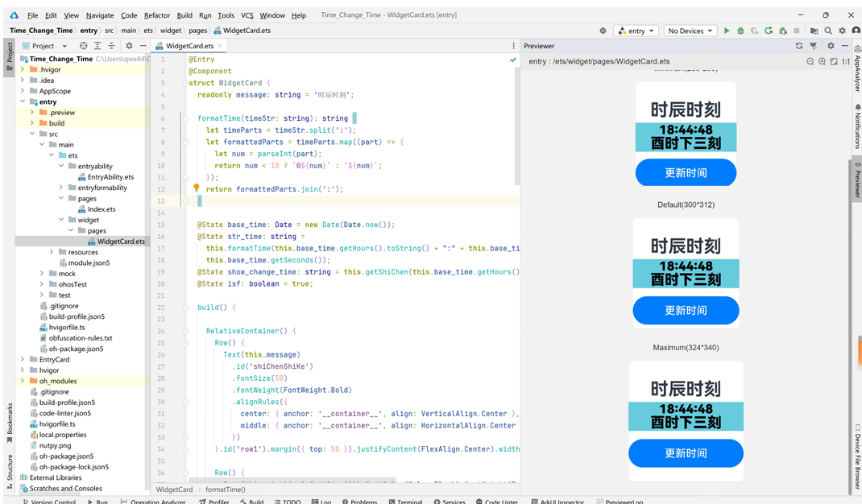862x504 pixels.
Task: Click the grey stop square icon
Action: click(x=796, y=31)
